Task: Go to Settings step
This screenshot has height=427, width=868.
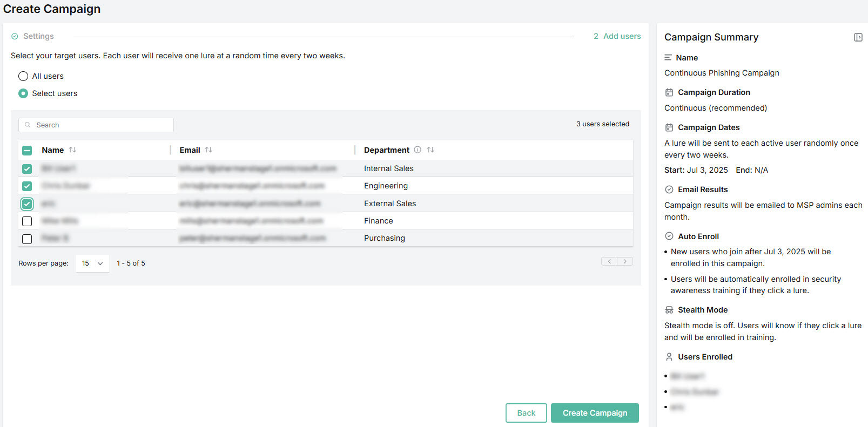Action: pos(38,36)
